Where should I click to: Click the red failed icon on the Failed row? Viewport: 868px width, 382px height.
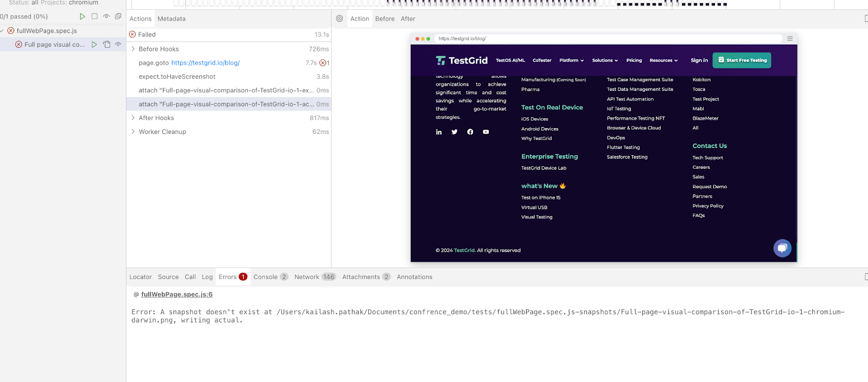(132, 34)
